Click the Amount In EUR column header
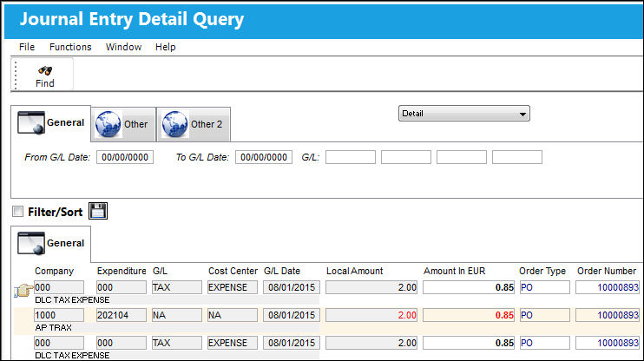 coord(454,271)
